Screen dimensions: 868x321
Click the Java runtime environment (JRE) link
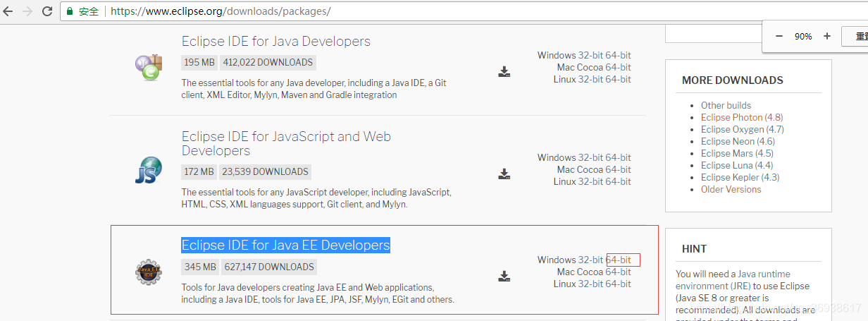pyautogui.click(x=733, y=280)
